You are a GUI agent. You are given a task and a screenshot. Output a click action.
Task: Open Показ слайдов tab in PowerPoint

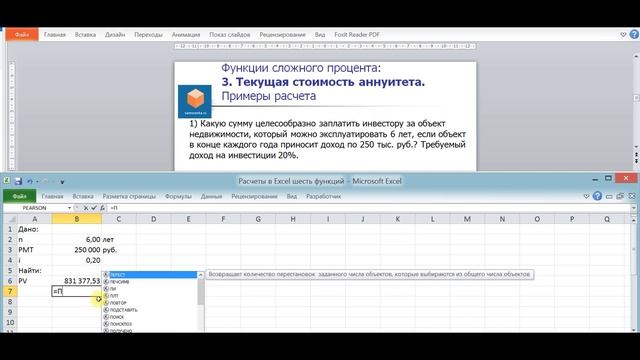pos(229,35)
